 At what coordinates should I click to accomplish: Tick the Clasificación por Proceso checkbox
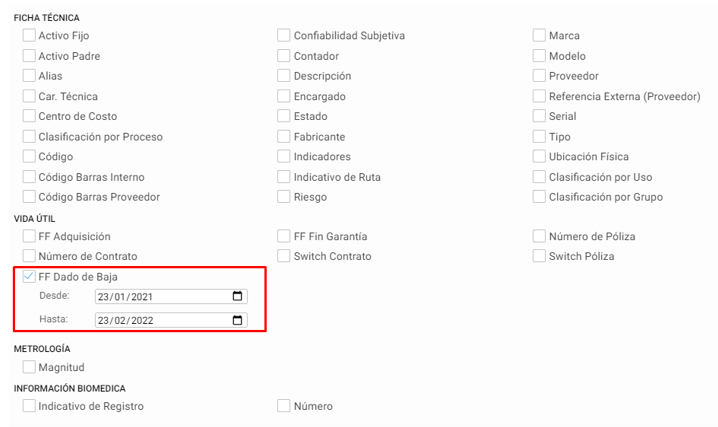(29, 136)
